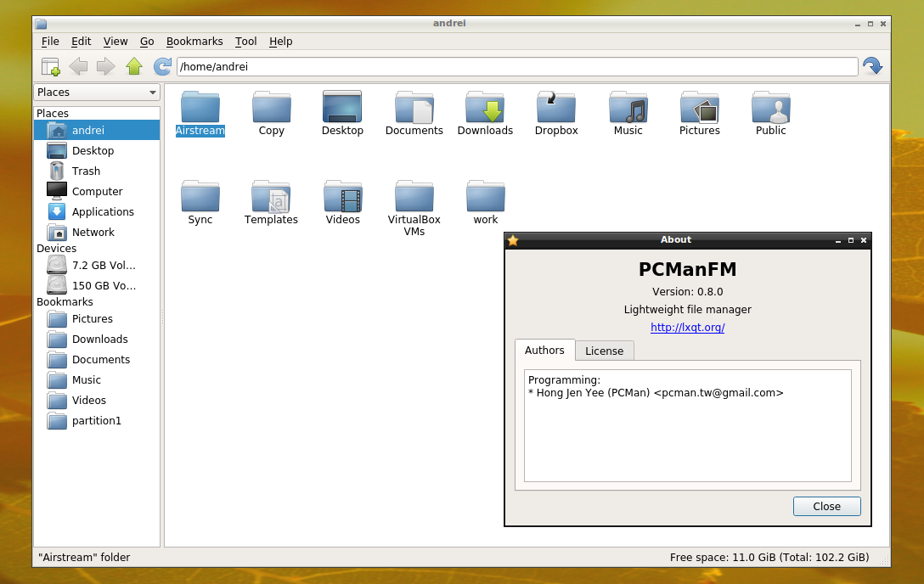Click the Close button in the About dialog
Image resolution: width=924 pixels, height=584 pixels.
click(x=826, y=506)
